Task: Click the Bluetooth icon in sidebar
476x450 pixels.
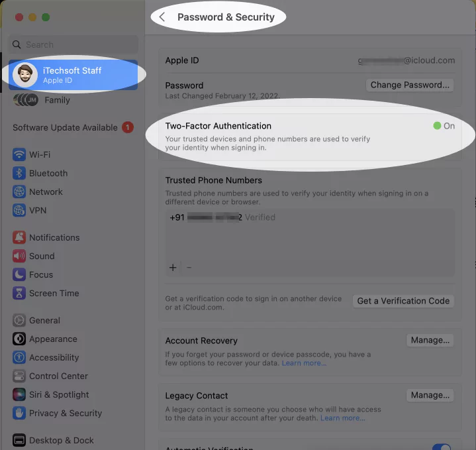Action: 19,173
